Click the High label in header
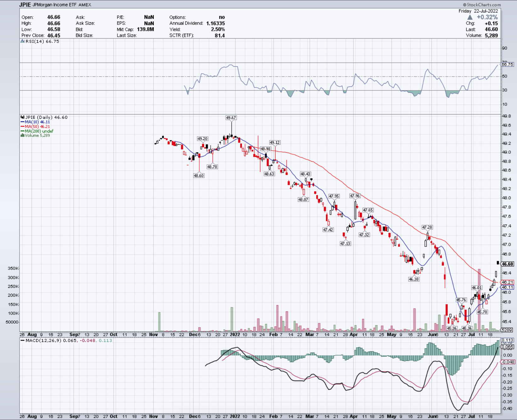The image size is (517, 420). pos(26,23)
